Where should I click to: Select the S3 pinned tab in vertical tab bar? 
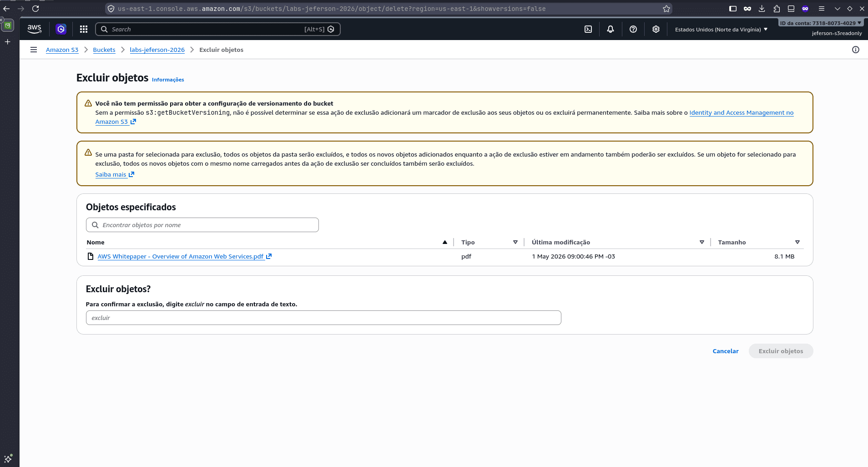tap(8, 25)
